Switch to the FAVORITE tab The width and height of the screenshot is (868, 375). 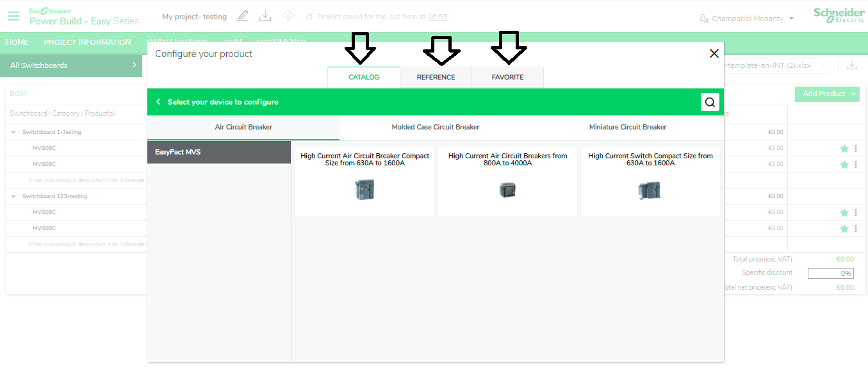[507, 77]
